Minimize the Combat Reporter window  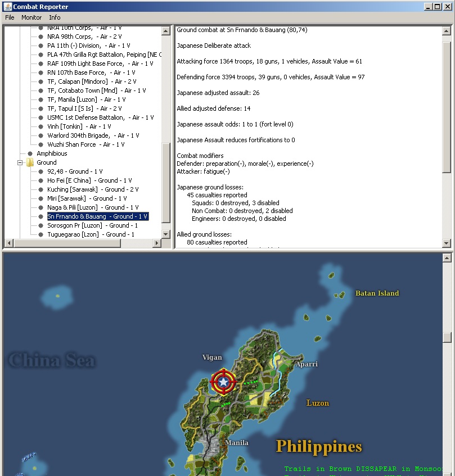428,6
